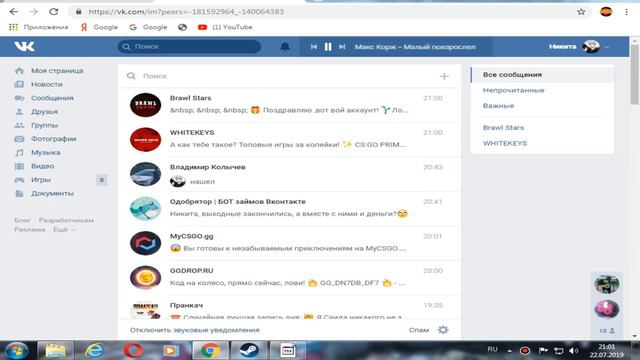Image resolution: width=640 pixels, height=360 pixels.
Task: Skip to next track in player
Action: [x=342, y=47]
